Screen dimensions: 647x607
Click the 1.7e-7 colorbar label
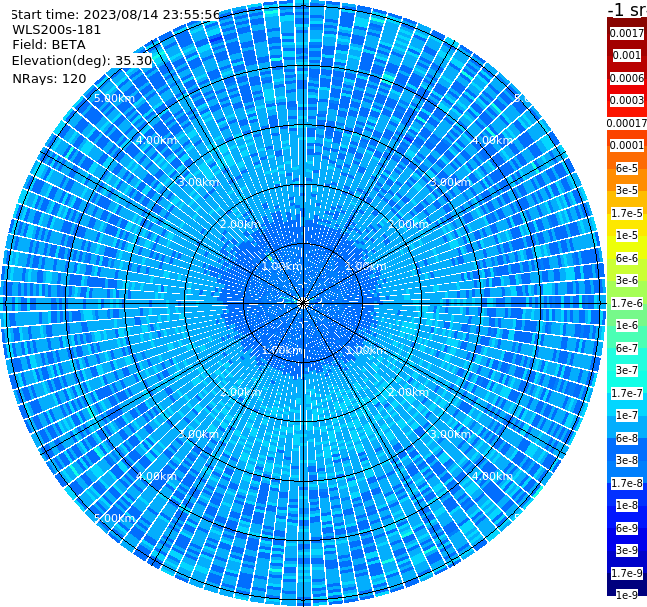627,393
